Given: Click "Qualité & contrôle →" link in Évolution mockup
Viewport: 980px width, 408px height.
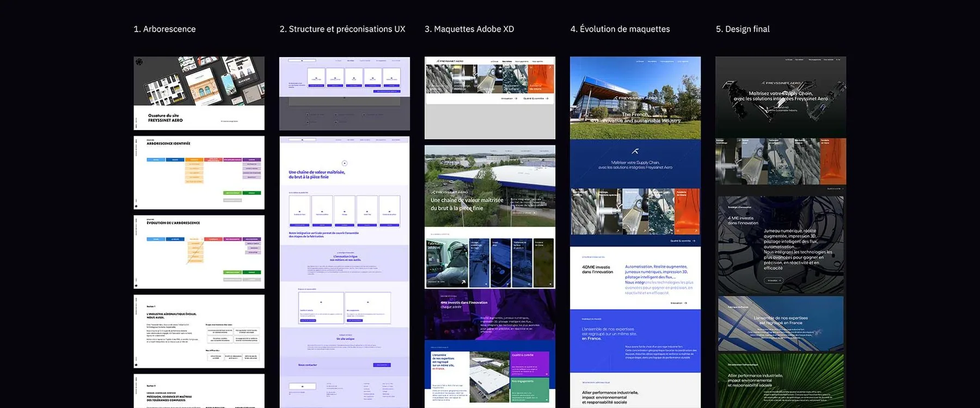Looking at the screenshot, I should click(683, 241).
